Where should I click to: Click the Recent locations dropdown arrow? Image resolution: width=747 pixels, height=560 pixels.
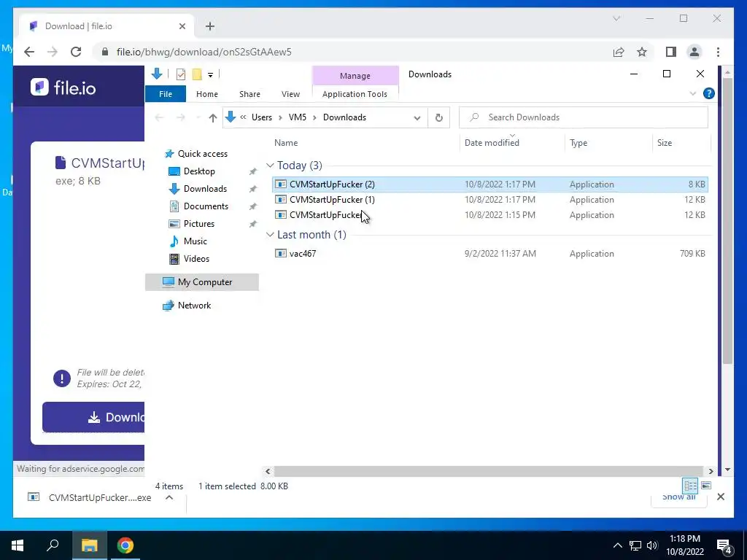(x=198, y=117)
